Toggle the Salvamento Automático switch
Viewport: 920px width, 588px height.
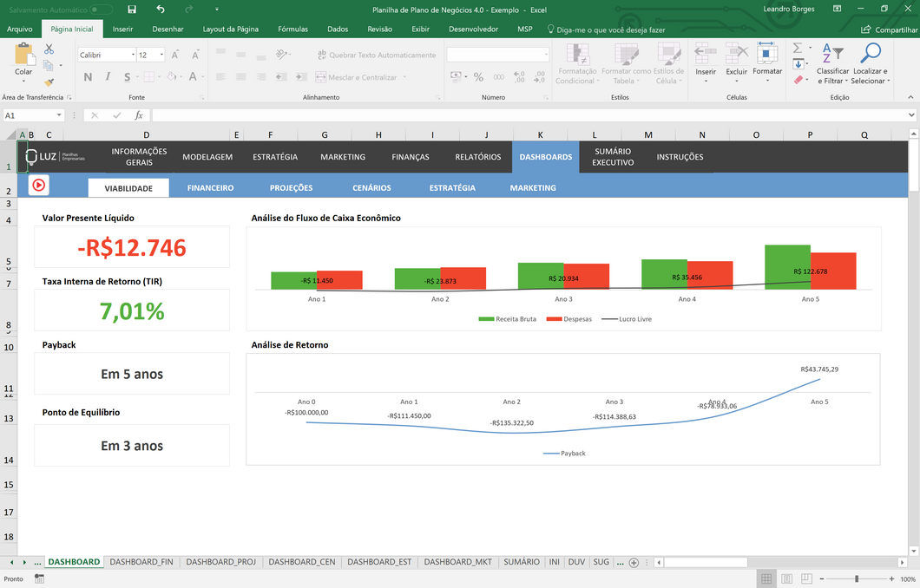coord(102,10)
